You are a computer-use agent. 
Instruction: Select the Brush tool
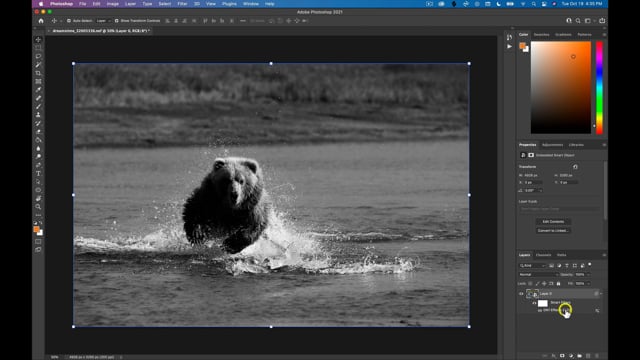[38, 107]
